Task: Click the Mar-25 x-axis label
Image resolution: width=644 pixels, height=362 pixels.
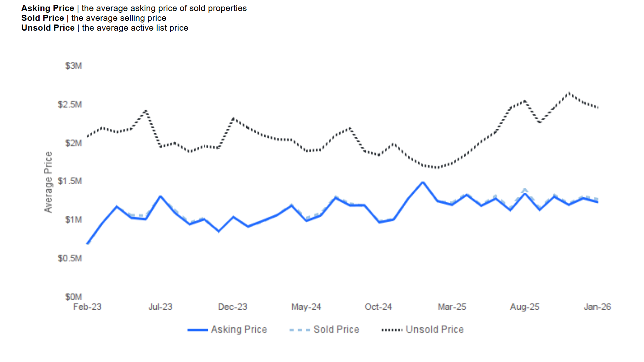Action: (452, 307)
